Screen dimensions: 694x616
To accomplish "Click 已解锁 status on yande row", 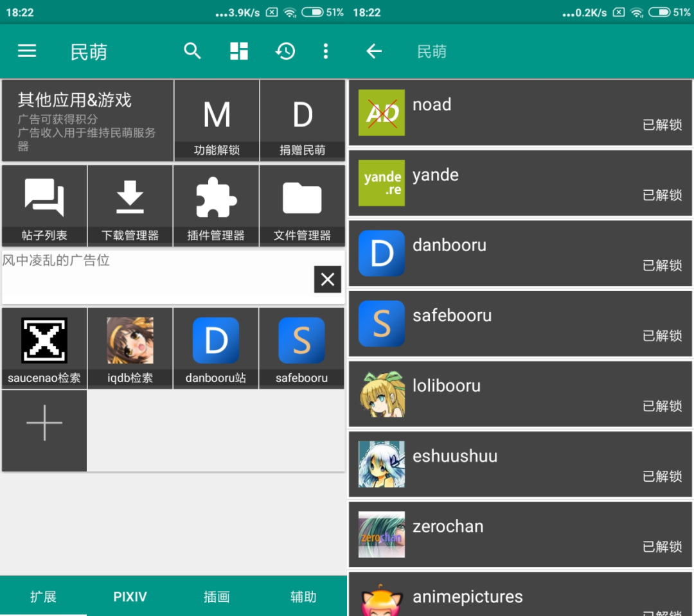I will click(x=662, y=195).
